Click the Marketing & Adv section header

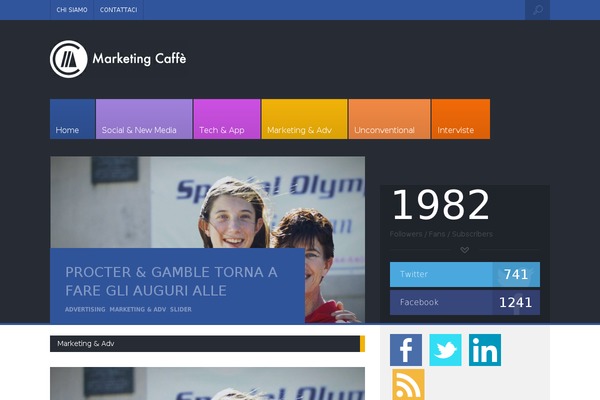click(x=207, y=344)
